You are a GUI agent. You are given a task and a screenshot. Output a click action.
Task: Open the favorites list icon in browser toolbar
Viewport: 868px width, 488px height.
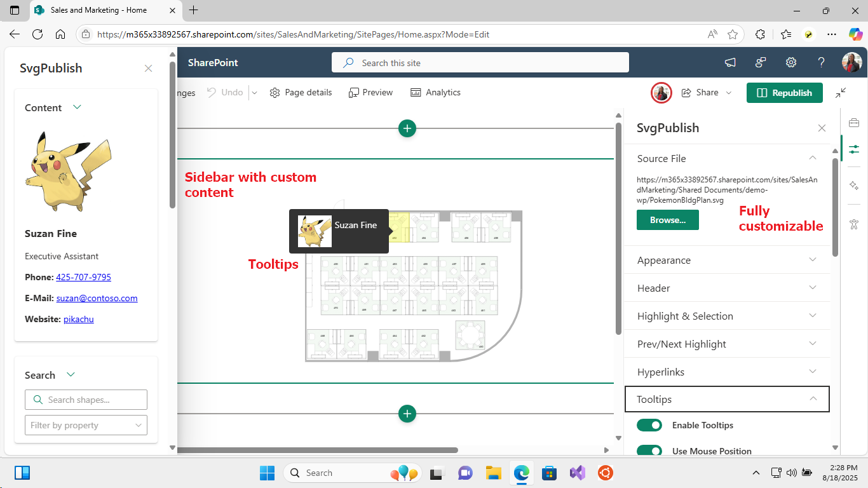(x=786, y=34)
